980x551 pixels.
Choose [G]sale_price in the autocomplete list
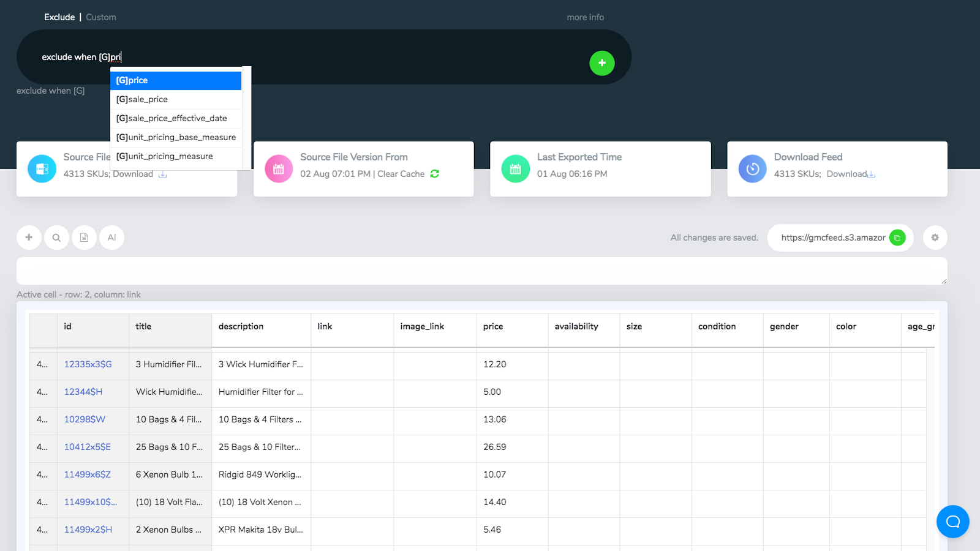[176, 99]
